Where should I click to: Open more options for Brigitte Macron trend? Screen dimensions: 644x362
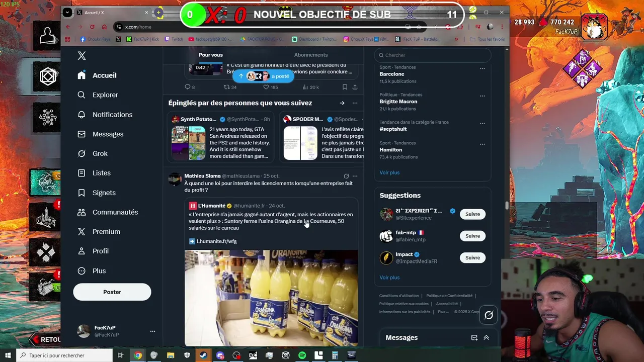click(x=482, y=96)
